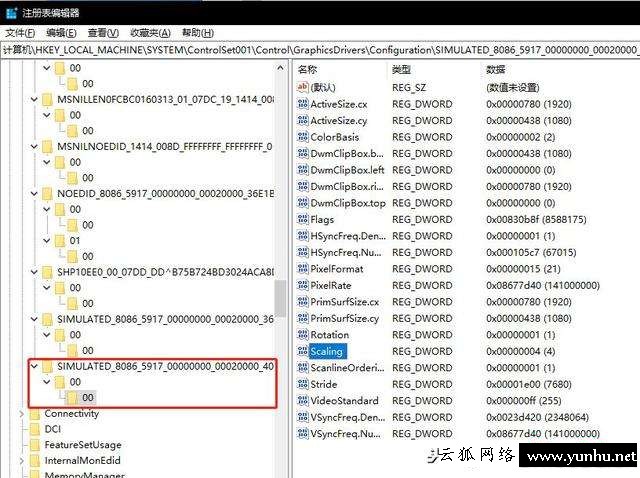Collapse the MSNILNOEDID_1414_008D key
The height and width of the screenshot is (478, 640).
34,147
